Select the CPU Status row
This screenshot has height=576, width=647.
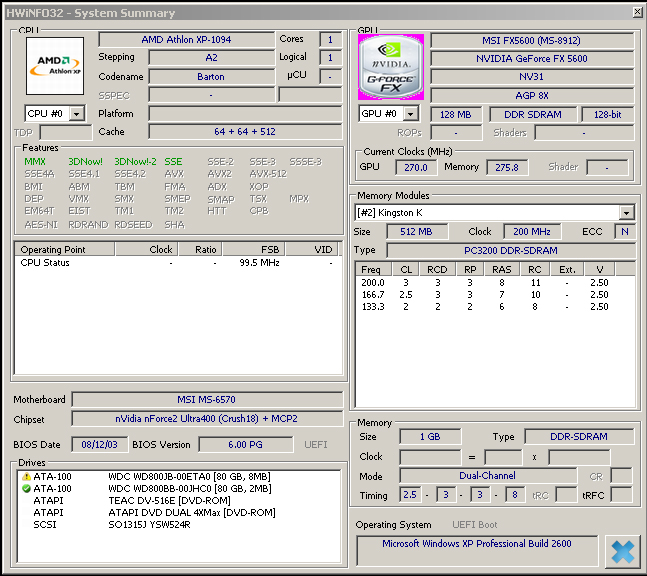point(178,263)
